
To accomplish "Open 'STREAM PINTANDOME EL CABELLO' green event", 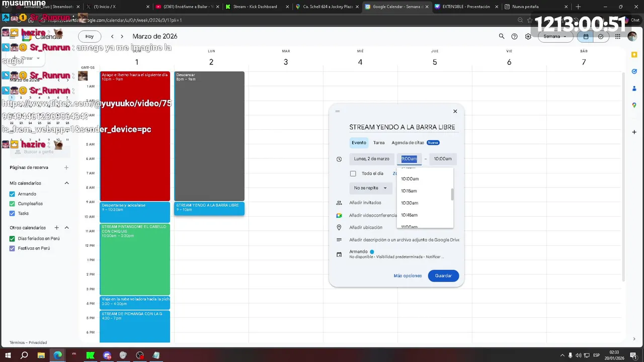I will tap(135, 259).
